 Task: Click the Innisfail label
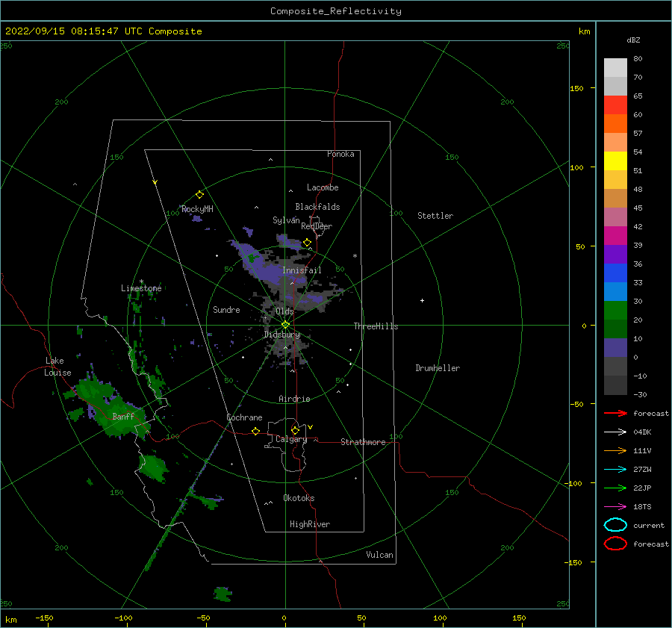302,270
